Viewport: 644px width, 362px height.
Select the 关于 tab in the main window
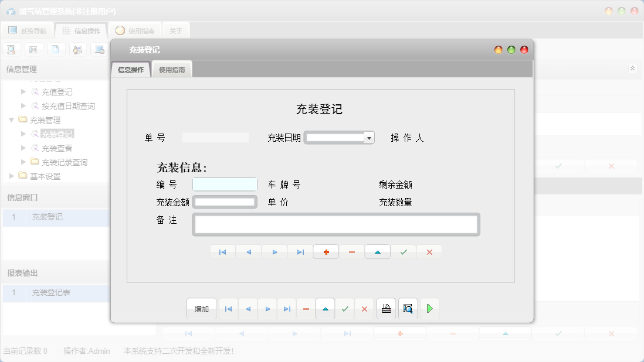(177, 29)
